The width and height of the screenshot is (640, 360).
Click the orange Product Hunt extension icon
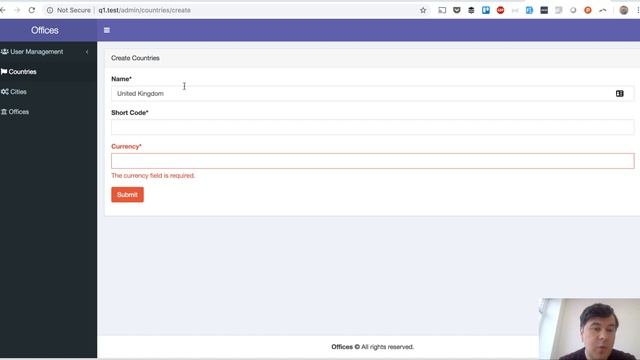[x=588, y=10]
